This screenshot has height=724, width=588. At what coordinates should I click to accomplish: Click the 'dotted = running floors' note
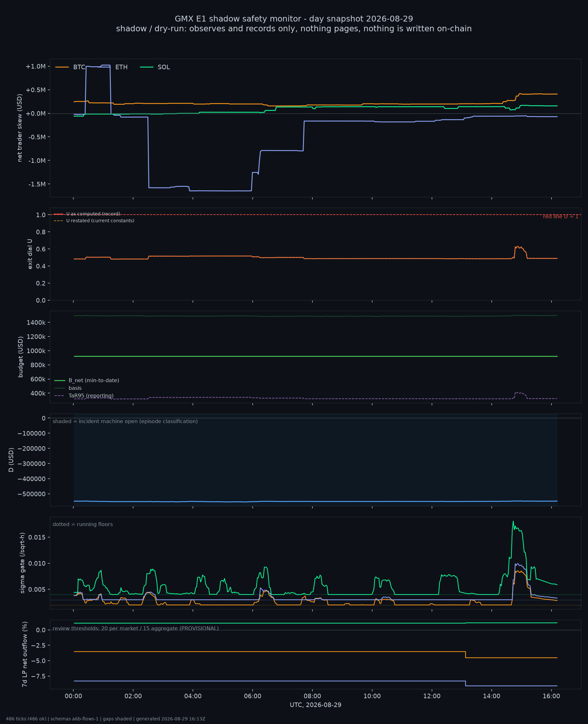[83, 524]
